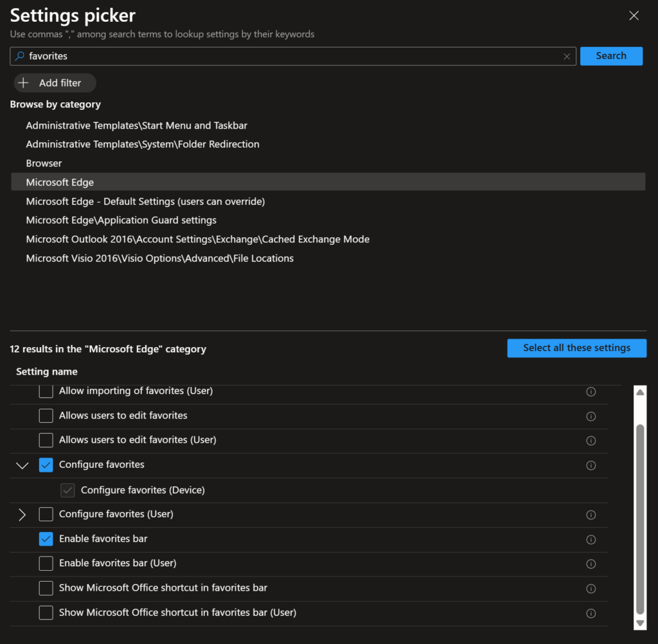Screen dimensions: 658x644
Task: Check Allows users to edit favorites (User)
Action: (46, 440)
